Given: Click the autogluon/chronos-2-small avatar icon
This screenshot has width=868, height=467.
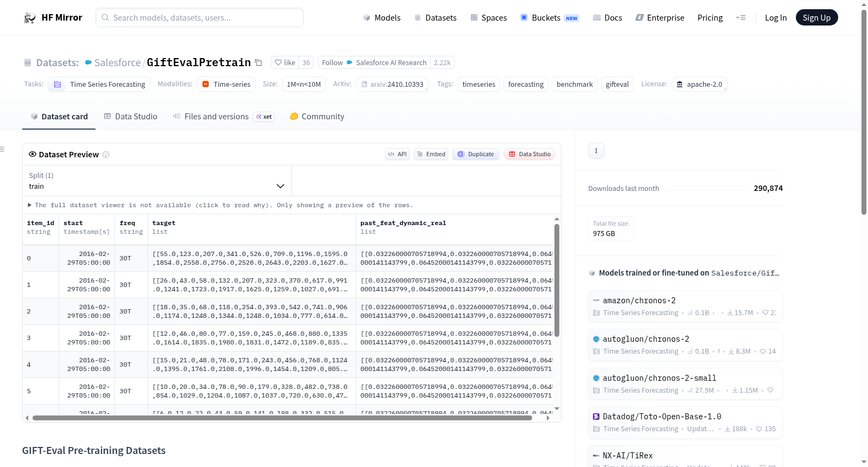Looking at the screenshot, I should pos(596,378).
